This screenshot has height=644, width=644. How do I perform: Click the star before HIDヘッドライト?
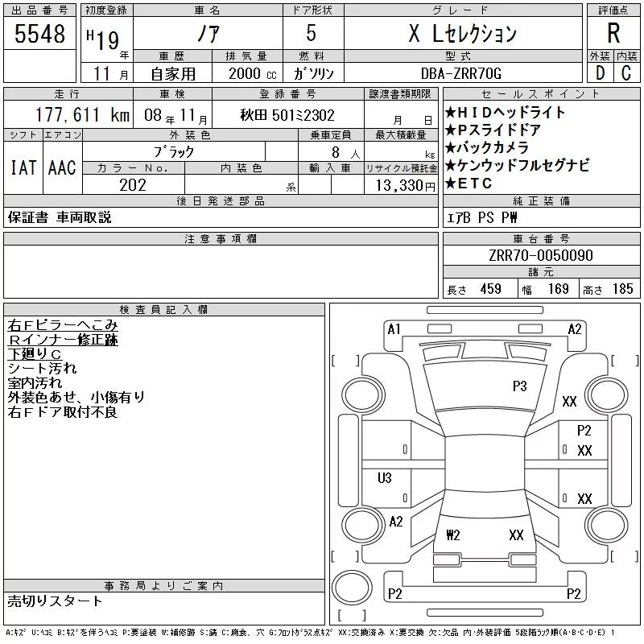click(451, 113)
